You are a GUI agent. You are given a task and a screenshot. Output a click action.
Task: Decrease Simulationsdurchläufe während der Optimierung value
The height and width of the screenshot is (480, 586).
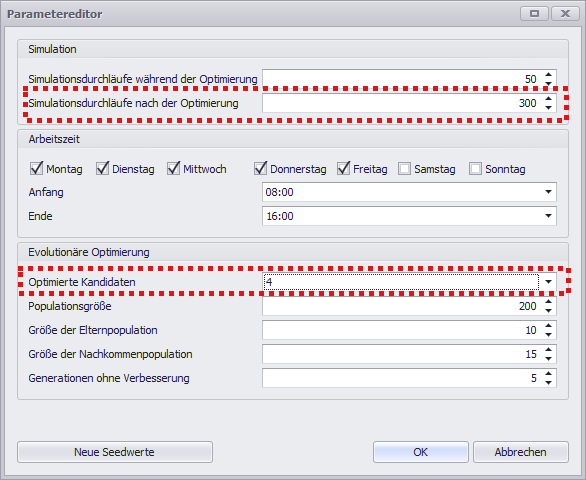pyautogui.click(x=548, y=83)
